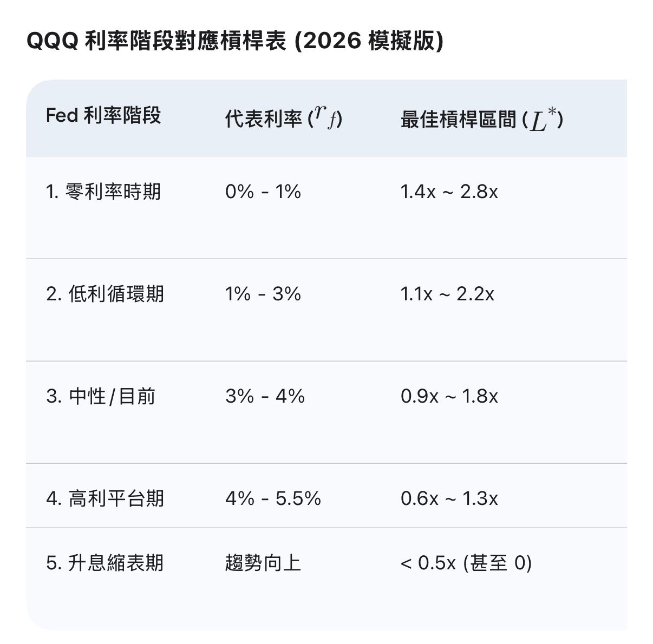
Task: Select the 5. 升息縮表期 row label
Action: click(x=105, y=563)
